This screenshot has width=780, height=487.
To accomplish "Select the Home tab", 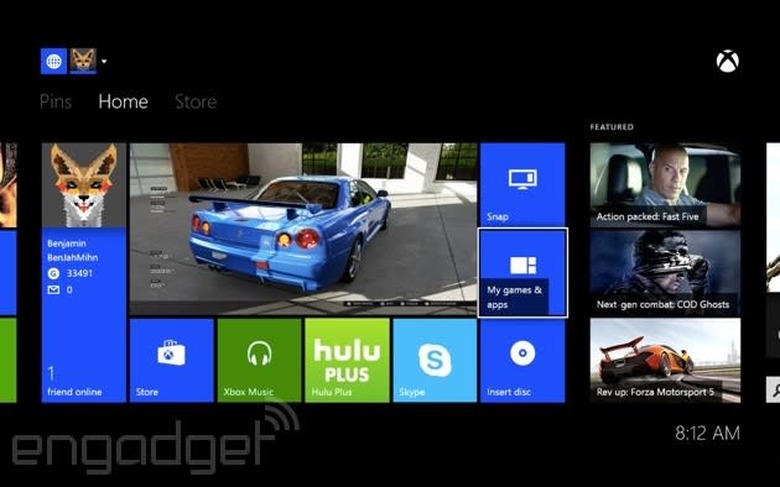I will tap(123, 101).
